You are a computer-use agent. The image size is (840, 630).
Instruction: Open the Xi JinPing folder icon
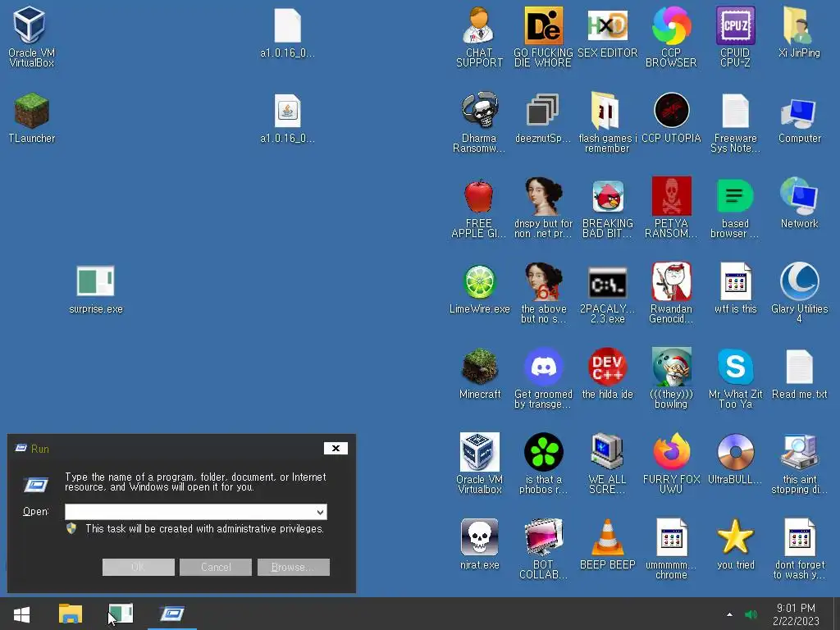point(799,25)
